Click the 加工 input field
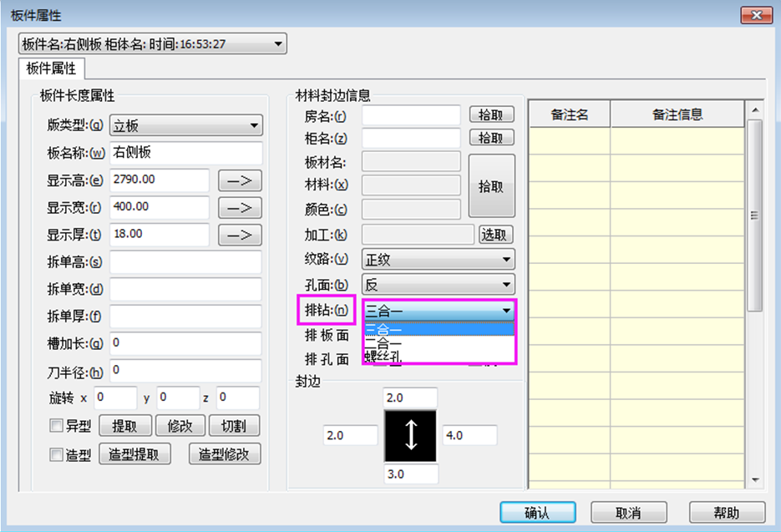This screenshot has height=532, width=781. (x=418, y=234)
